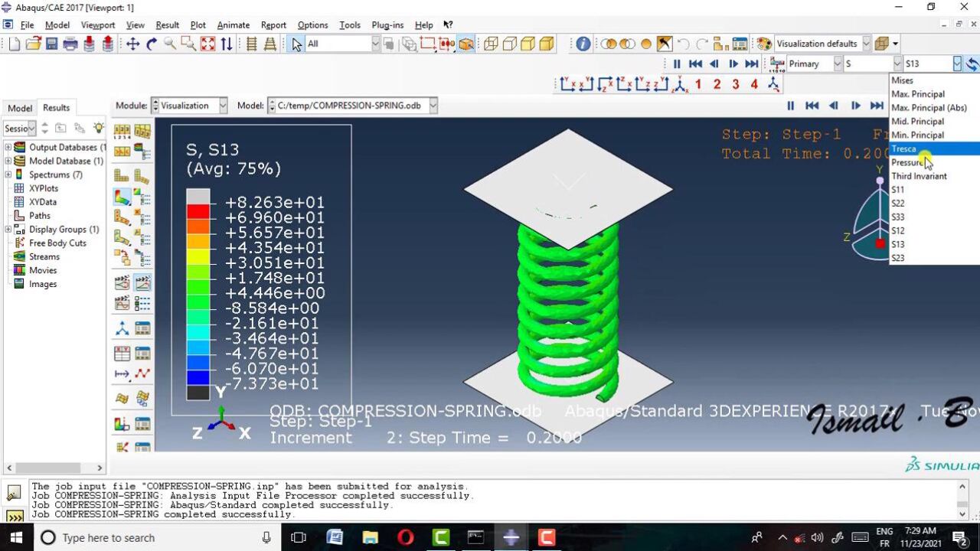The height and width of the screenshot is (551, 980).
Task: Click the Save Model Database icon
Action: (x=52, y=44)
